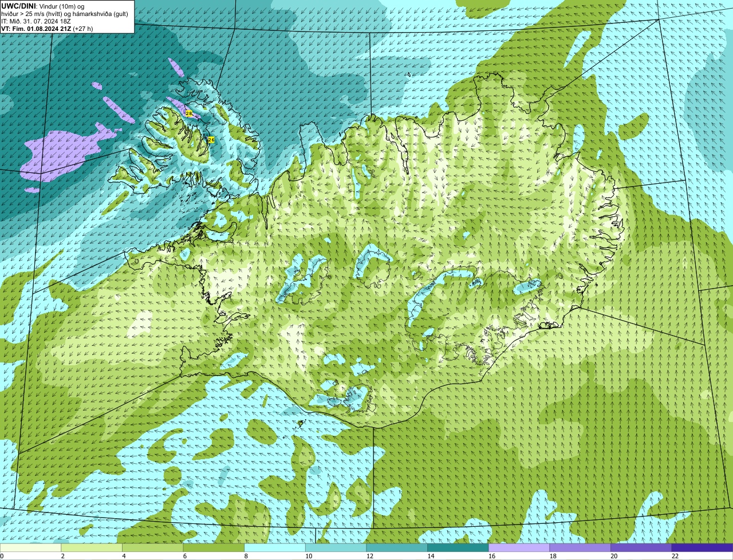Click the 10–12 m/s turquoise legend swatch
Viewport: 733px width, 560px height.
tap(336, 547)
